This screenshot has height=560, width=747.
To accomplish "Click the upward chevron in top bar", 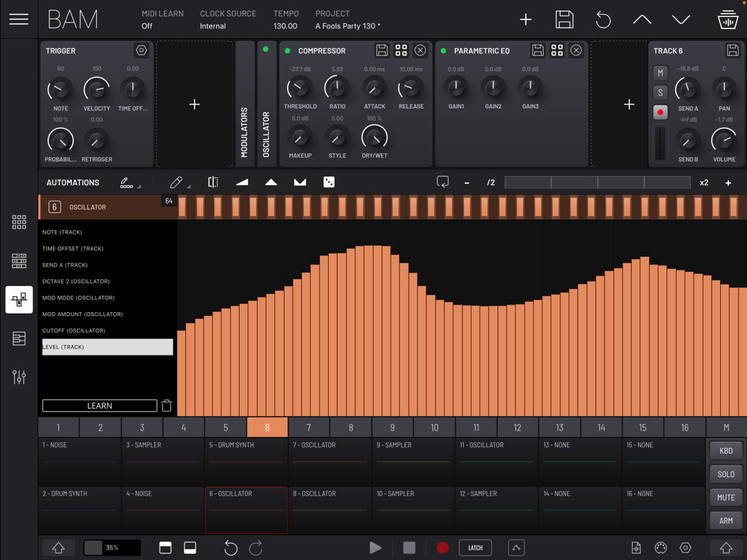I will (x=642, y=20).
